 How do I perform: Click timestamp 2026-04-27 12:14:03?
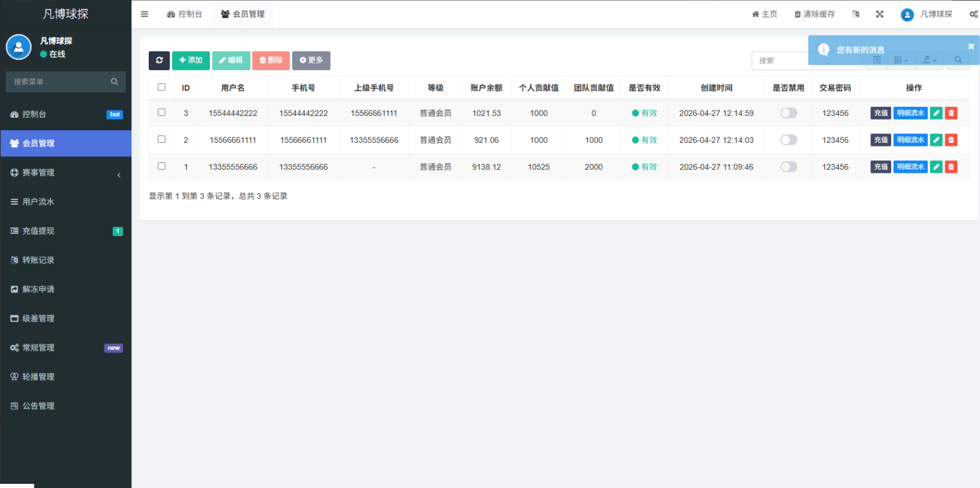pos(717,140)
